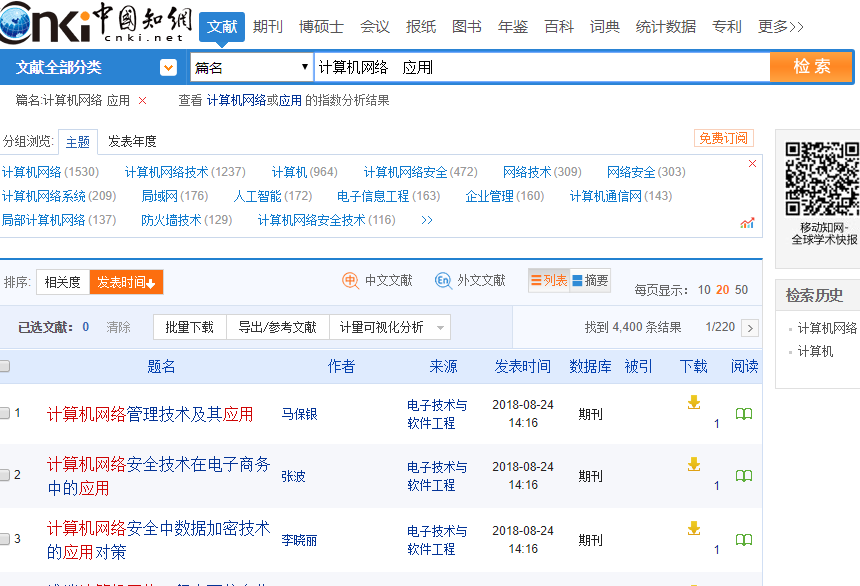The image size is (860, 586).
Task: Open the 文献全部分类 orange dropdown arrow
Action: tap(168, 67)
